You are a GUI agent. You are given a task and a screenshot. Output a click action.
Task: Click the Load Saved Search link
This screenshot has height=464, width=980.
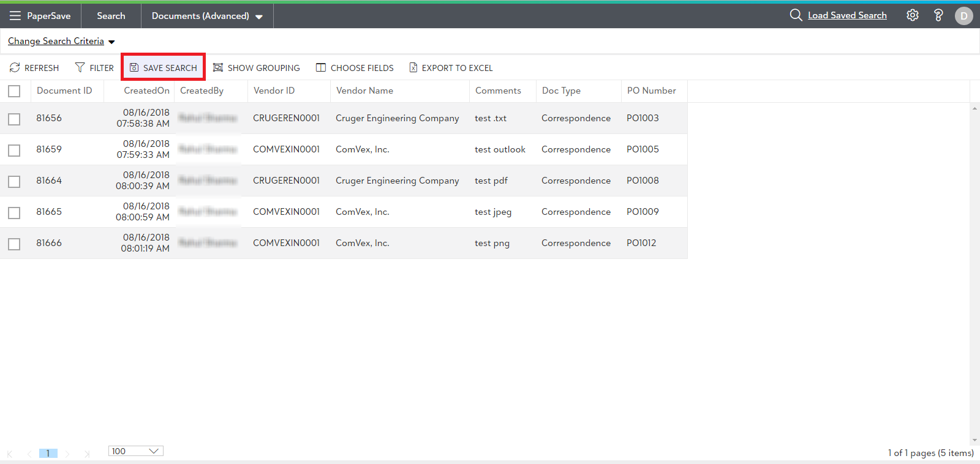tap(846, 15)
